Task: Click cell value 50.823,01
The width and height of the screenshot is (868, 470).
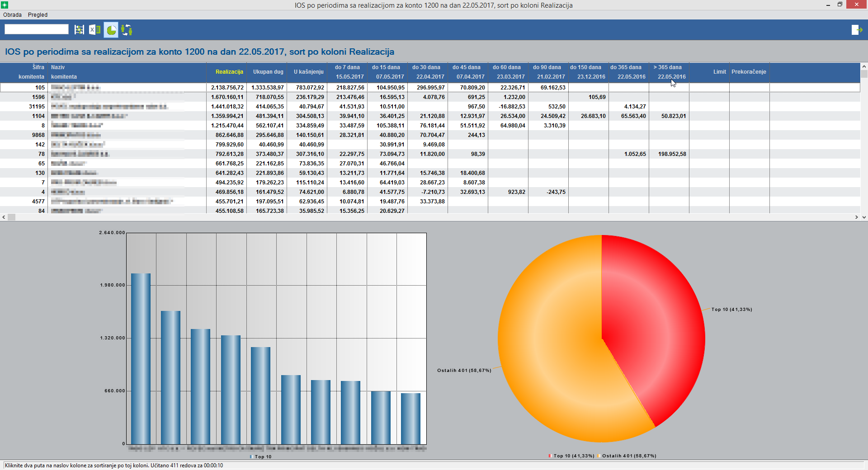Action: (674, 116)
